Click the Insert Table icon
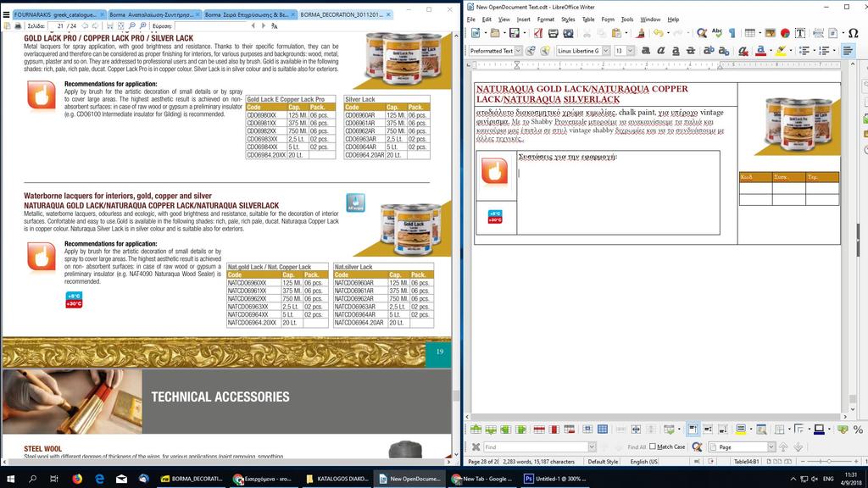The height and width of the screenshot is (488, 868). point(749,33)
